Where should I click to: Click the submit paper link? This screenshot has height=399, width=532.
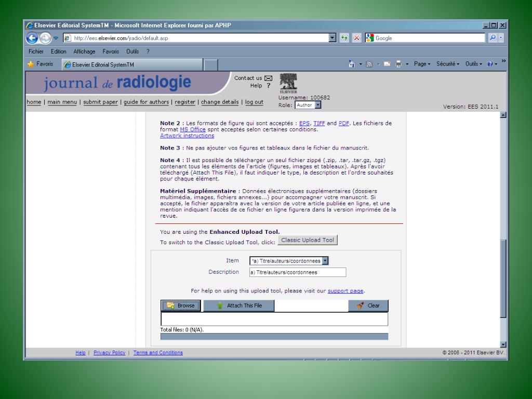(100, 102)
